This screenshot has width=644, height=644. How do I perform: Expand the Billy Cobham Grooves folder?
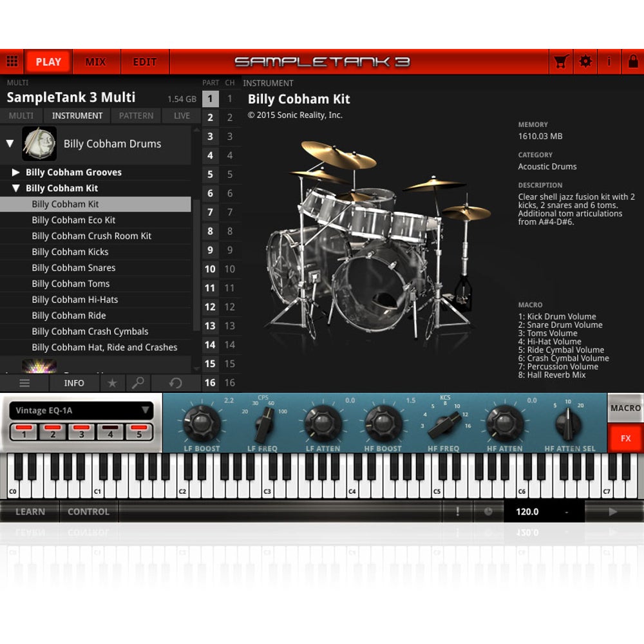click(15, 172)
